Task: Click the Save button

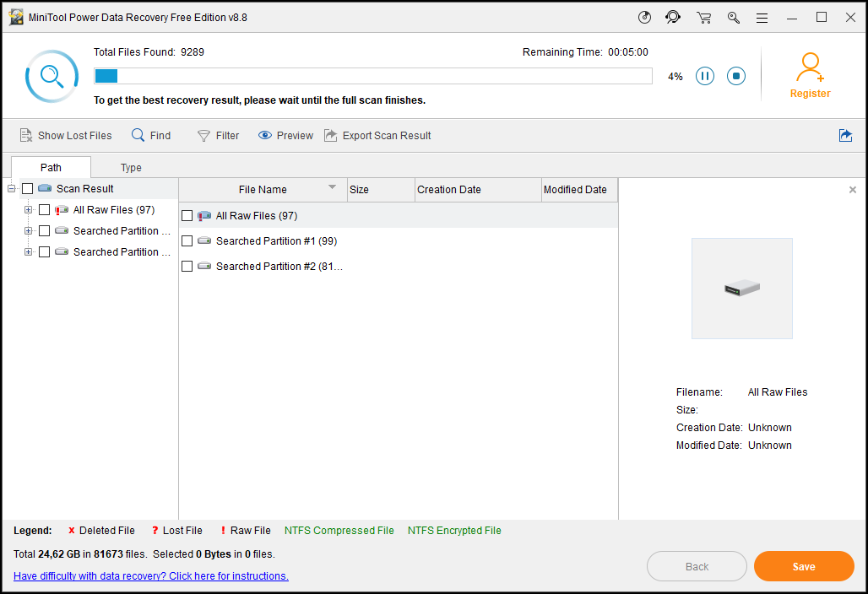Action: pyautogui.click(x=804, y=566)
